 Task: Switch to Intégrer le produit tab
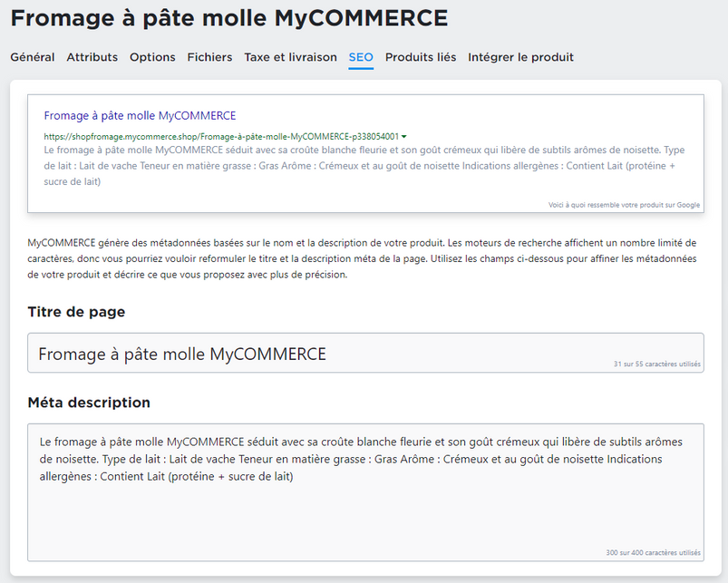coord(520,57)
